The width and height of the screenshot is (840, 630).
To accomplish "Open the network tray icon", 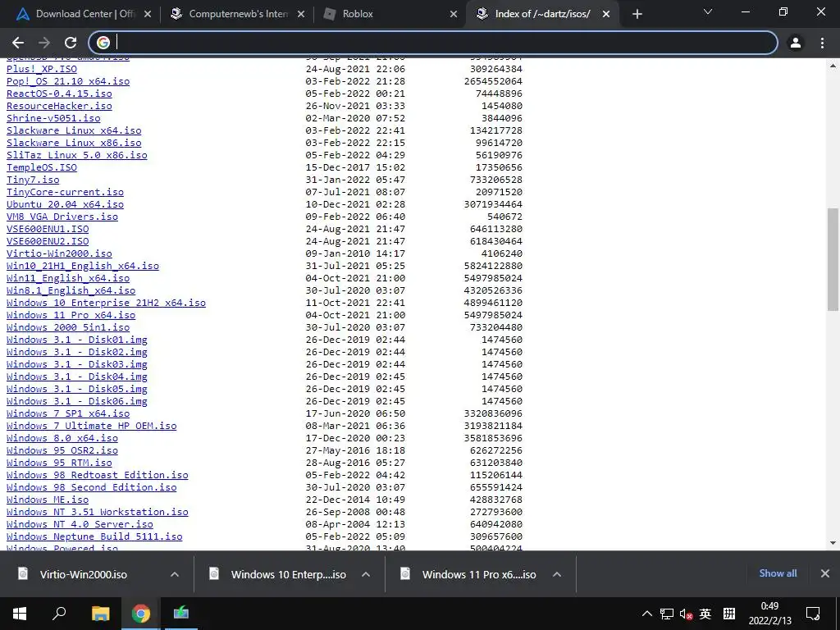I will 667,614.
